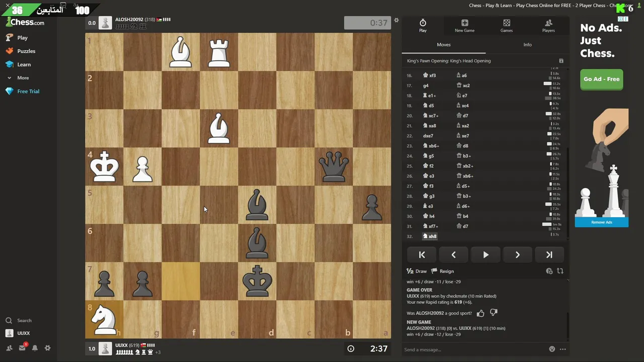Select move 30 h4 in list
The width and height of the screenshot is (644, 362).
tap(429, 216)
